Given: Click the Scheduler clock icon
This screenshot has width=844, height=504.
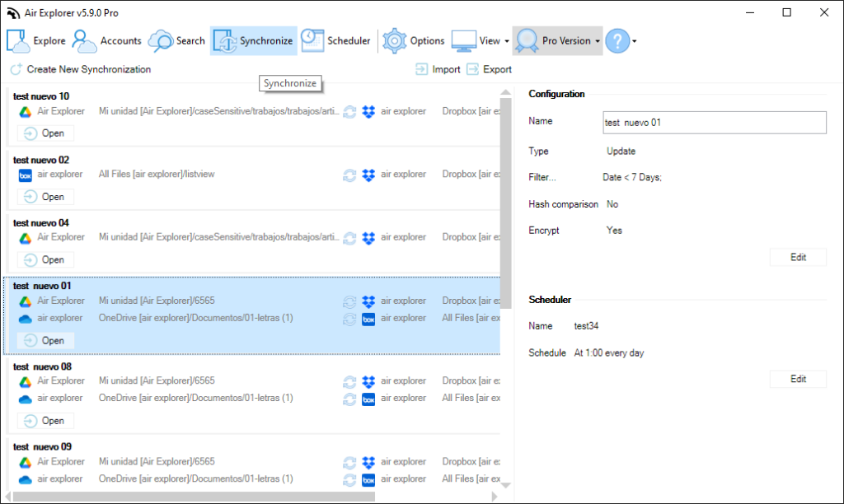Looking at the screenshot, I should point(312,40).
